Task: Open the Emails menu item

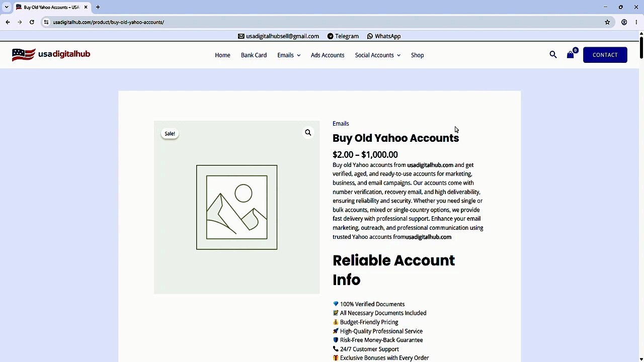Action: 285,55
